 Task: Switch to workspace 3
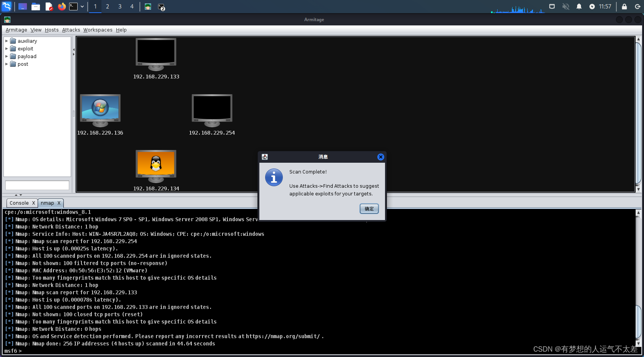(x=120, y=7)
